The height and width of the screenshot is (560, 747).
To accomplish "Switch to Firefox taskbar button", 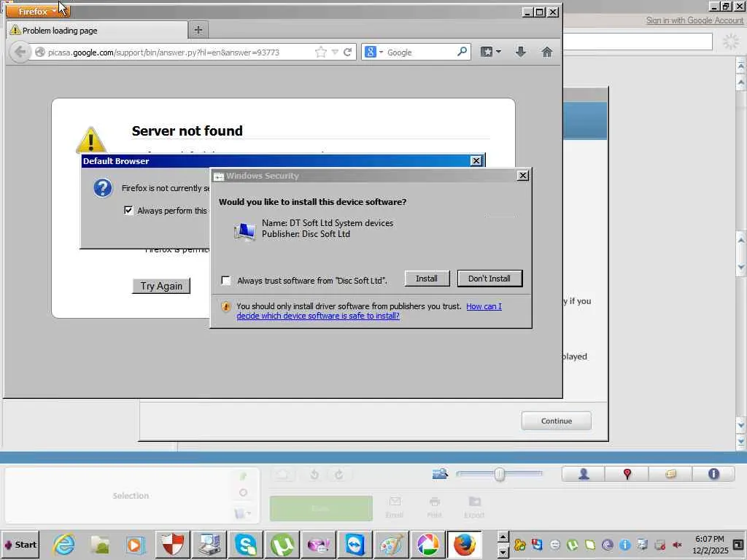I will 465,544.
